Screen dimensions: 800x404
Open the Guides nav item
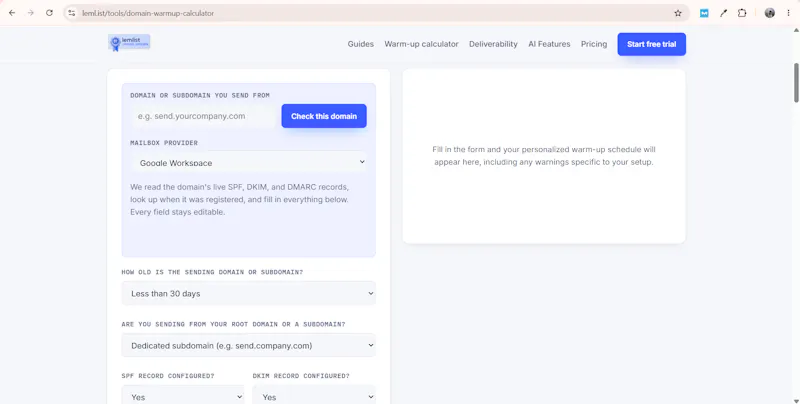(361, 44)
